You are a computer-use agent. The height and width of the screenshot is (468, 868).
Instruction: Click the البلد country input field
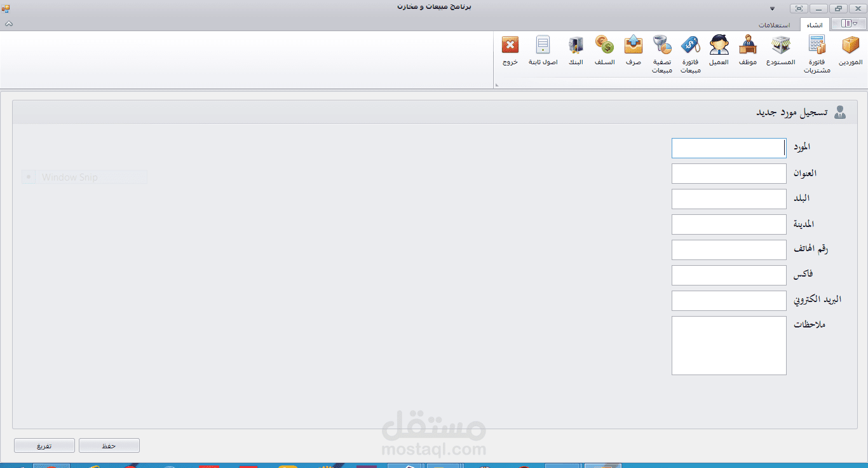pos(729,199)
